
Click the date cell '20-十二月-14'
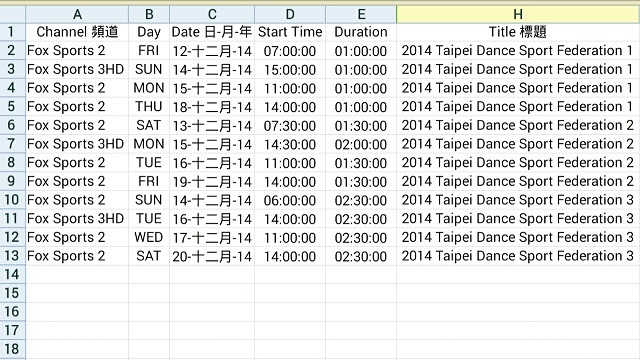click(x=212, y=256)
